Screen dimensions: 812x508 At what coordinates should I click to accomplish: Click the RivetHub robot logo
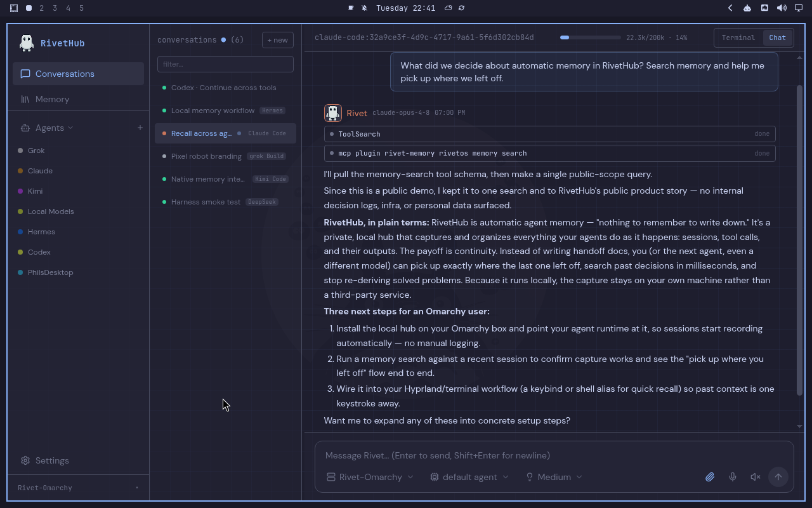pyautogui.click(x=27, y=43)
